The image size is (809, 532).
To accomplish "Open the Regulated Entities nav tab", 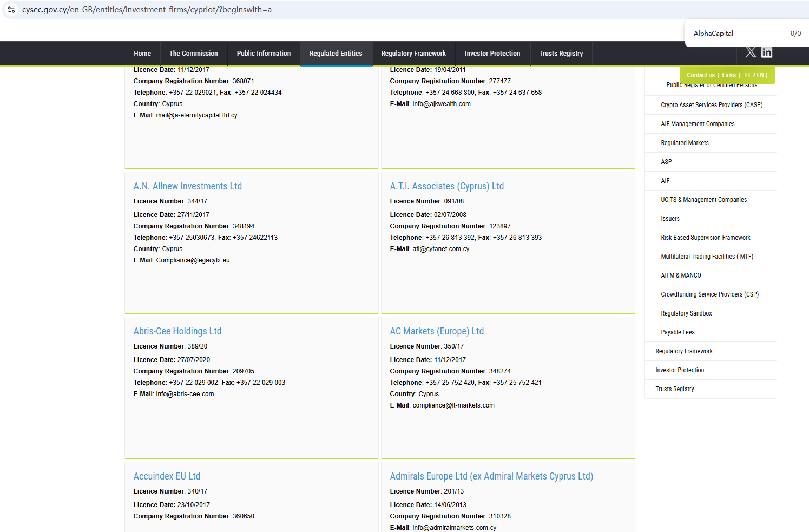I will click(336, 54).
